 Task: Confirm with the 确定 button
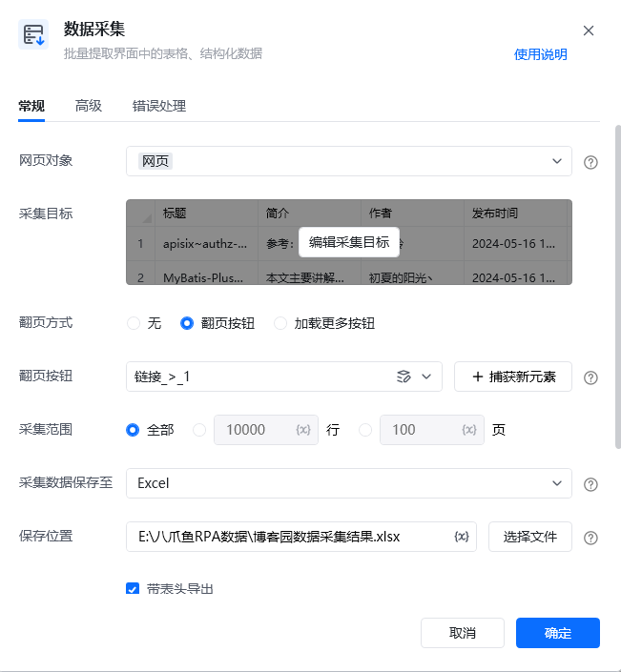[x=557, y=633]
